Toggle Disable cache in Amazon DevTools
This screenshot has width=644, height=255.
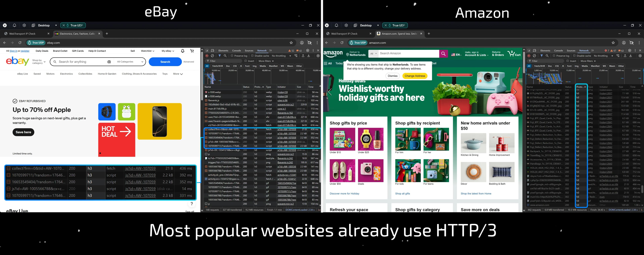pyautogui.click(x=574, y=56)
